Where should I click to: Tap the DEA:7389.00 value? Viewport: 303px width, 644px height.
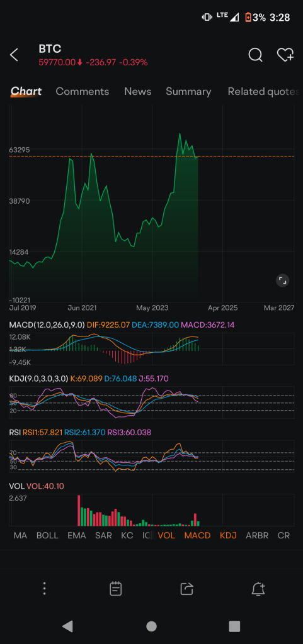[x=156, y=325]
